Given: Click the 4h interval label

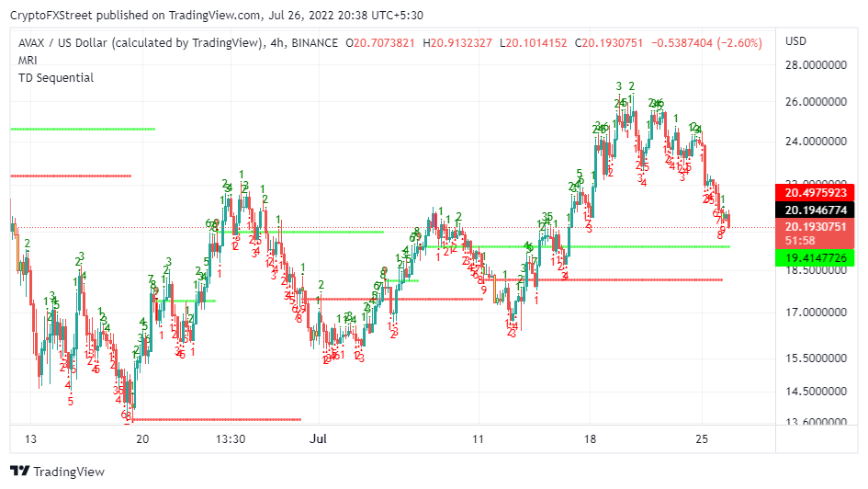Looking at the screenshot, I should point(275,43).
